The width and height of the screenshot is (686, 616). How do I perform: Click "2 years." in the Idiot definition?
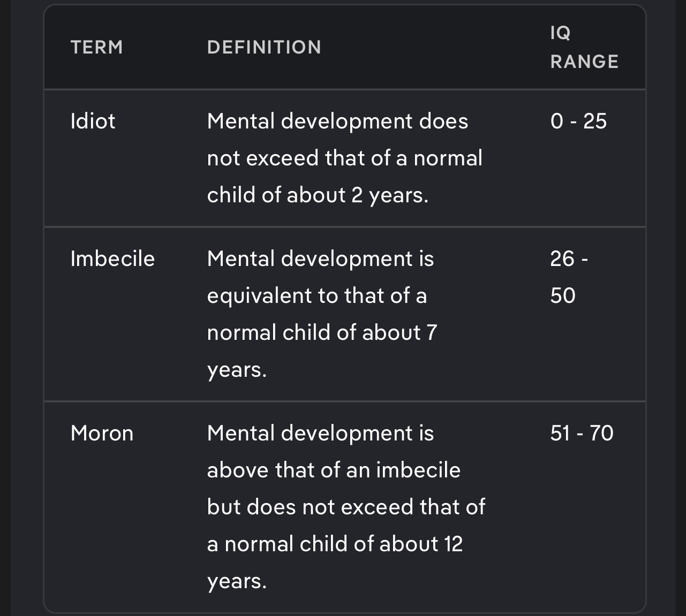point(390,195)
